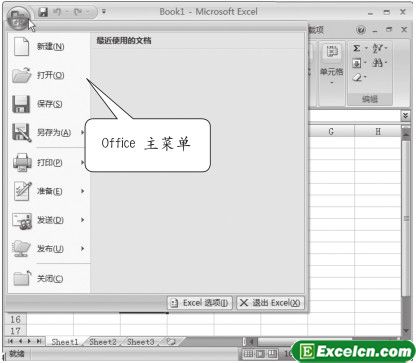This screenshot has height=363, width=416.
Task: Click the Save icon in Quick Access Toolbar
Action: (43, 12)
